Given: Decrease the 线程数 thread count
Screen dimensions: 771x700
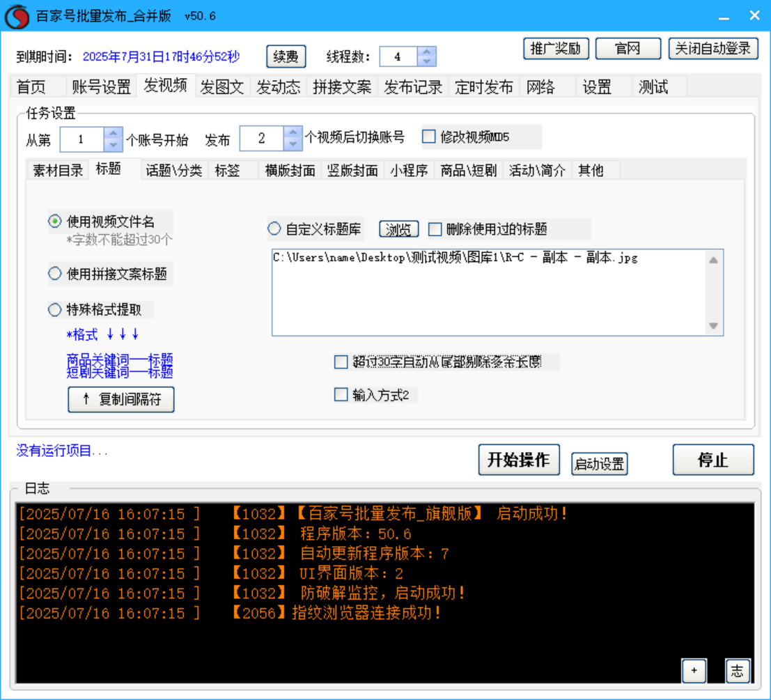Looking at the screenshot, I should pyautogui.click(x=426, y=61).
